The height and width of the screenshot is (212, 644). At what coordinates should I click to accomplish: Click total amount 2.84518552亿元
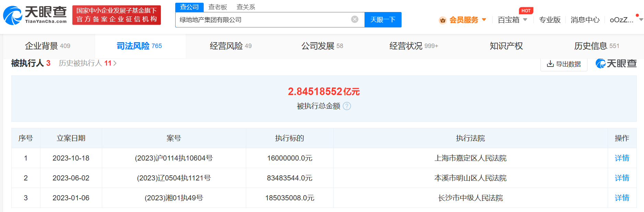point(324,92)
